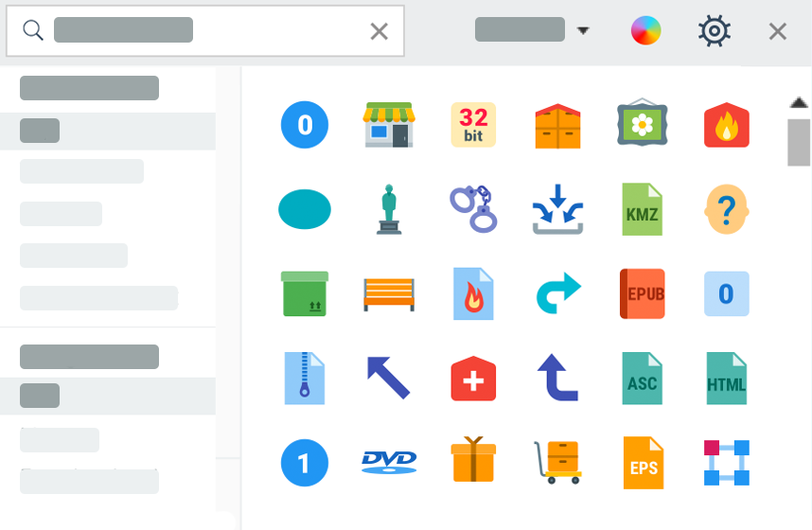Select the KMZ file icon
The image size is (812, 530).
click(x=643, y=209)
